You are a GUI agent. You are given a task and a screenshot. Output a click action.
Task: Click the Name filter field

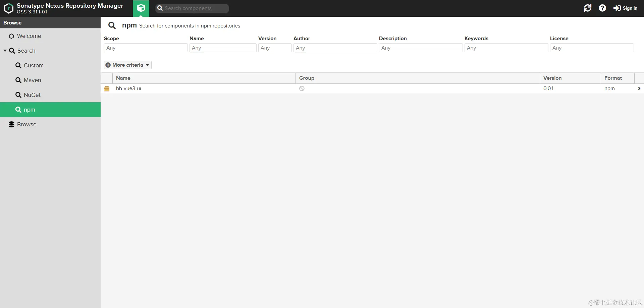coord(223,48)
